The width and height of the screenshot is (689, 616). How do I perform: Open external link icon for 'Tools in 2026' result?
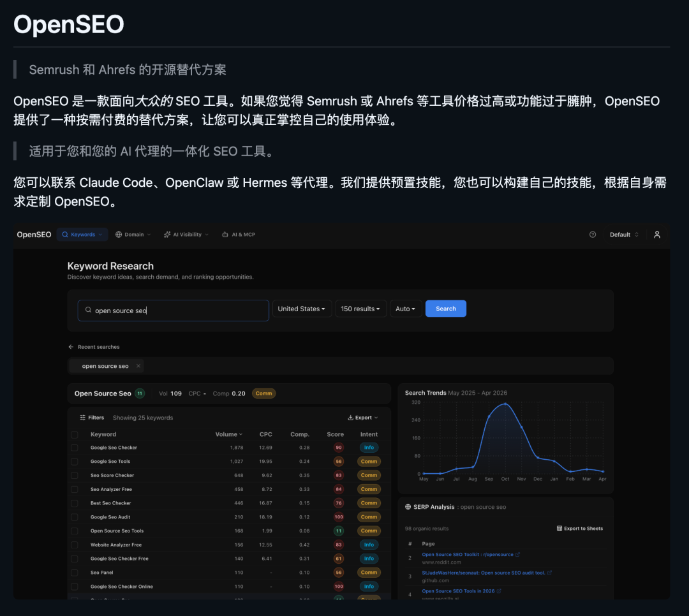499,591
